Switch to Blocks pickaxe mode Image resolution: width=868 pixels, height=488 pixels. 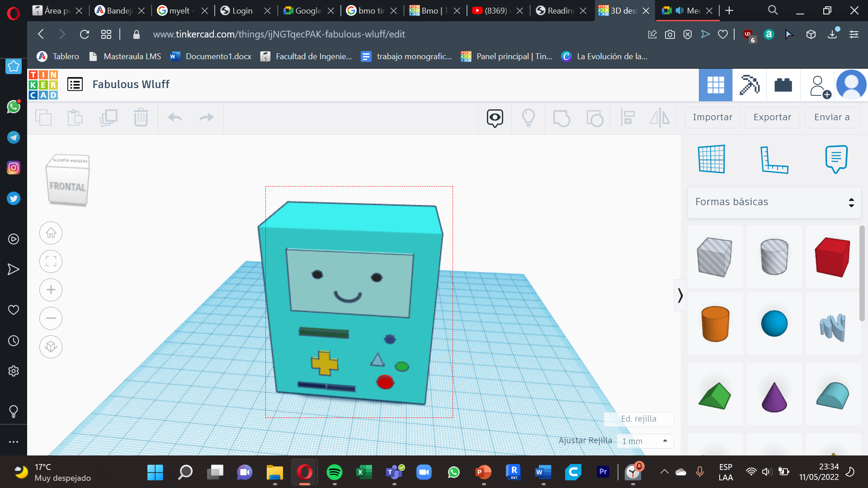(x=750, y=85)
